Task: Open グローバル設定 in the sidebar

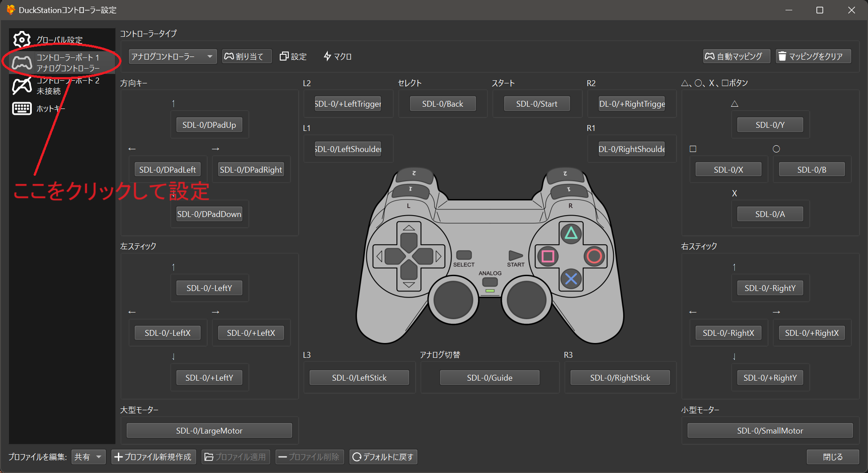Action: pos(62,39)
